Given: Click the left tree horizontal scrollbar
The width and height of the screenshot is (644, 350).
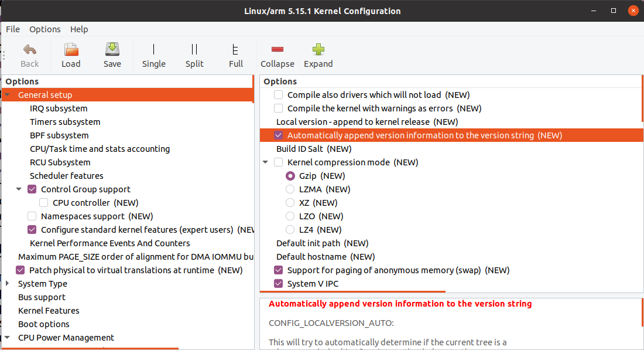Looking at the screenshot, I should (x=90, y=348).
